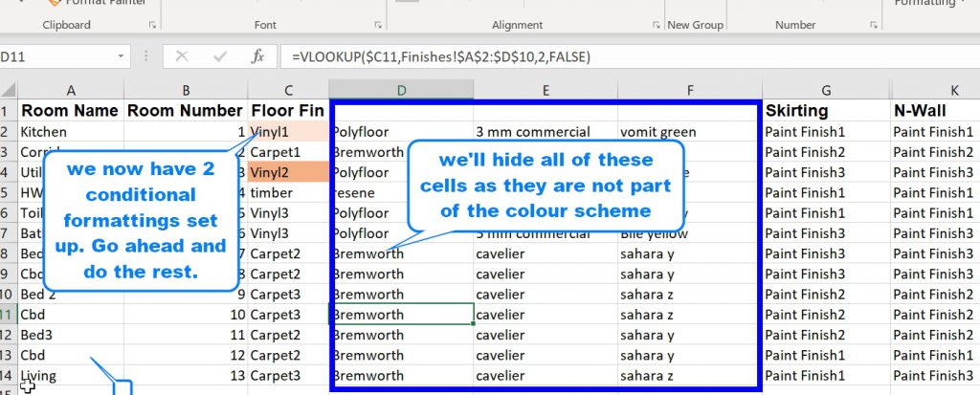This screenshot has height=395, width=980.
Task: Click the Cancel X icon in formula bar
Action: 183,57
